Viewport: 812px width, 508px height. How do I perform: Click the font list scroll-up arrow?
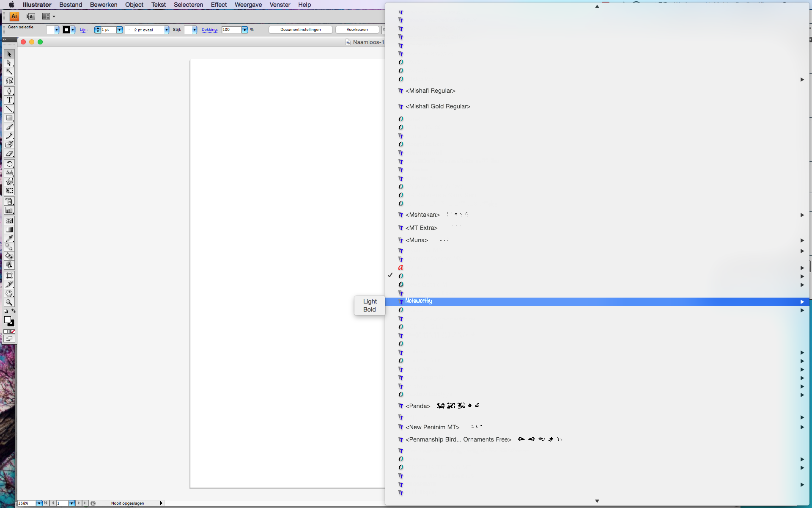click(597, 6)
